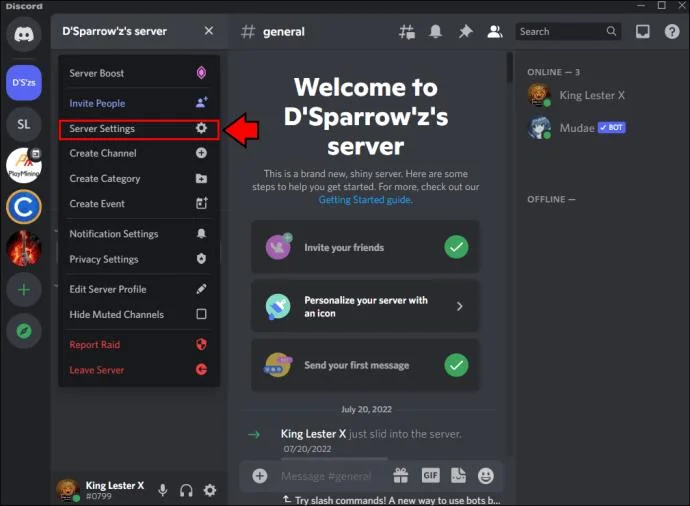Screen dimensions: 690x506
Task: Deafen audio with the headphones icon
Action: (186, 490)
